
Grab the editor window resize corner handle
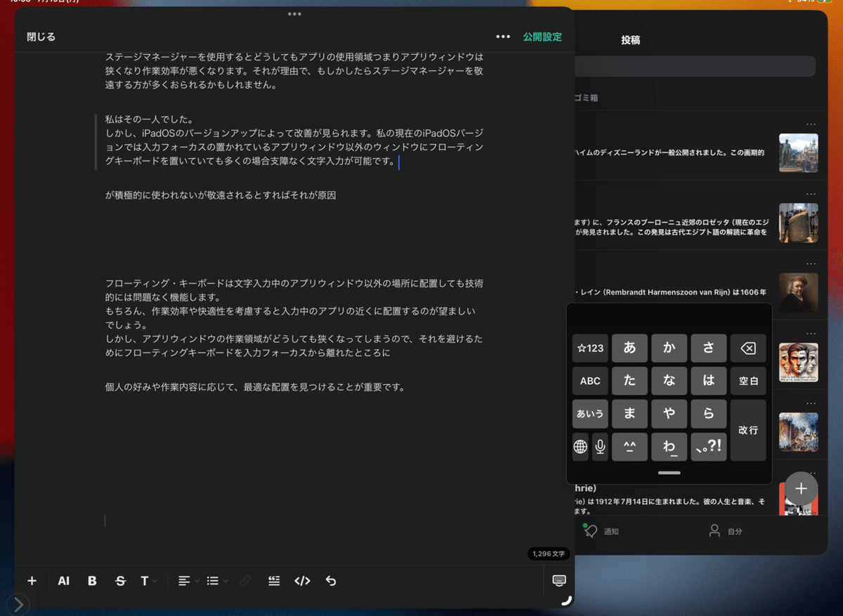pyautogui.click(x=566, y=601)
